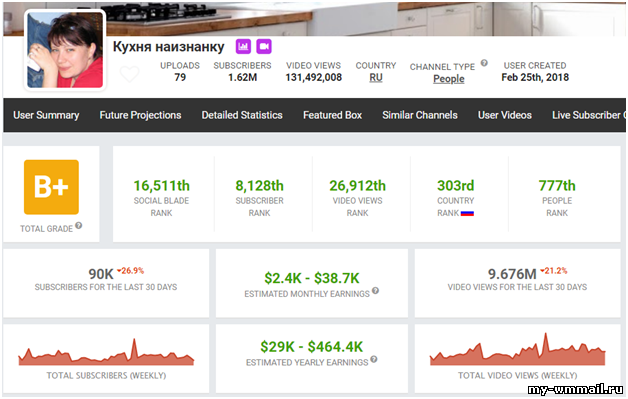Click the -21.2% video views change indicator
This screenshot has height=399, width=628.
(x=554, y=271)
